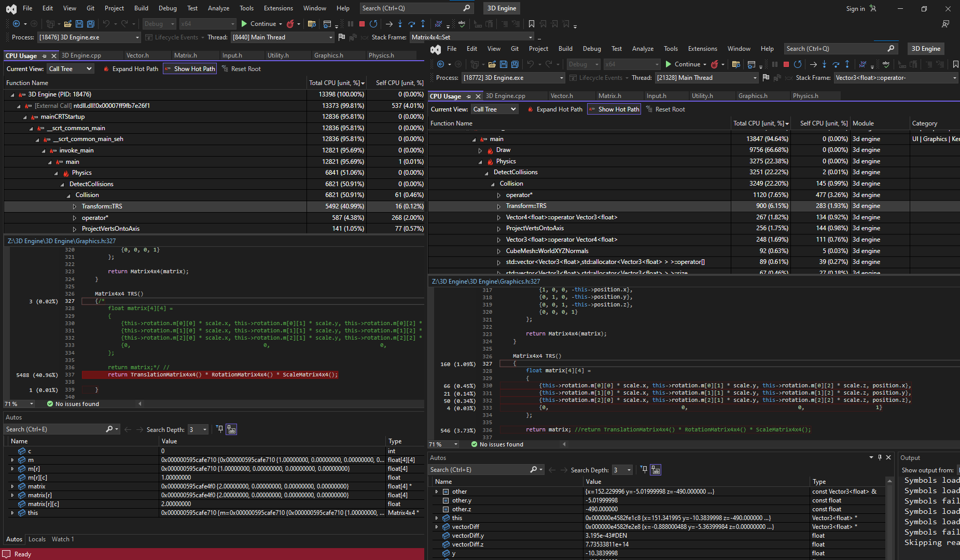Click Navigate Backward arrow in right window

tap(440, 64)
